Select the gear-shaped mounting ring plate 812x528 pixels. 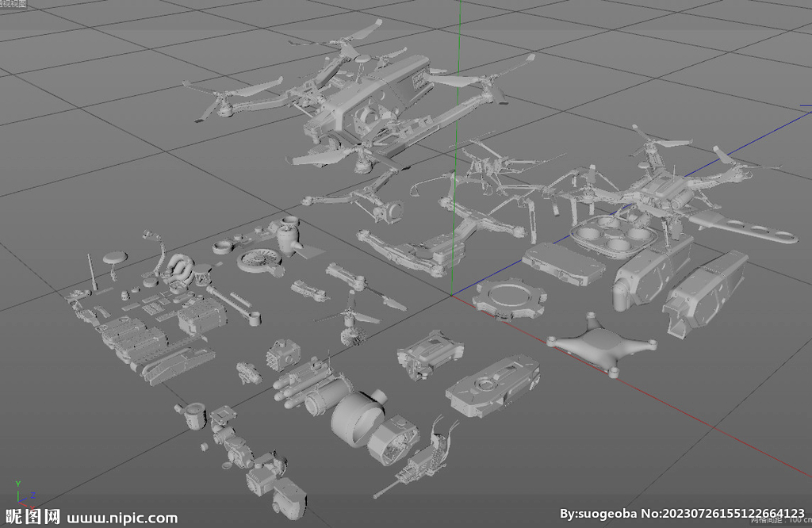[509, 298]
